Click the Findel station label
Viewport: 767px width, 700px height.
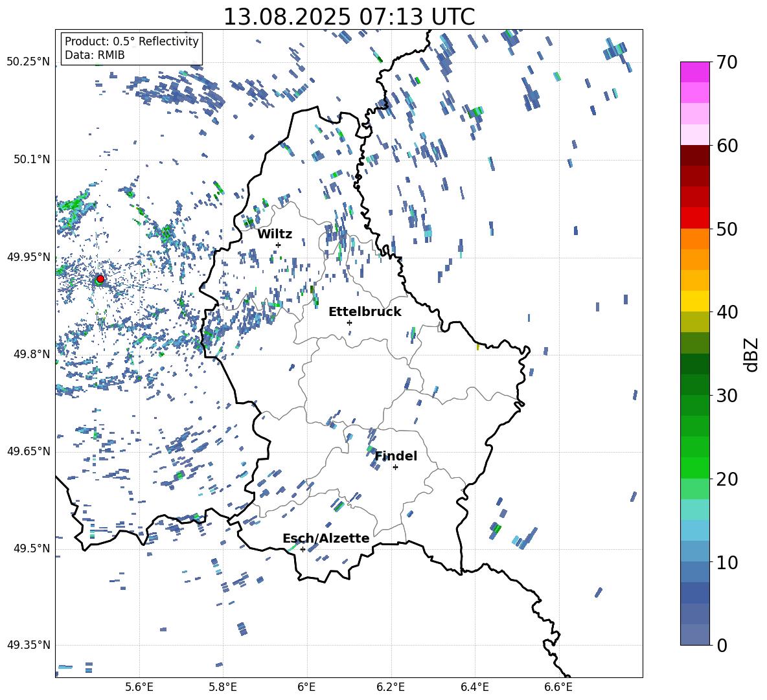[x=396, y=456]
